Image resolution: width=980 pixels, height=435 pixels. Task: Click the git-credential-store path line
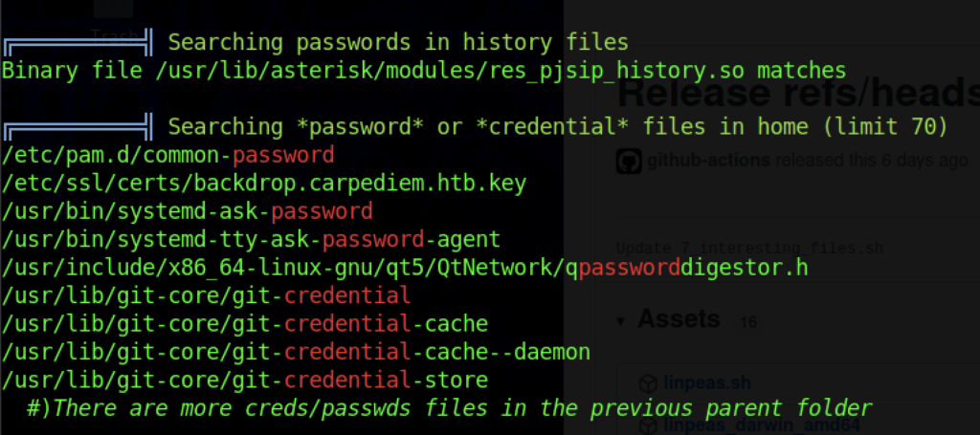pyautogui.click(x=245, y=381)
